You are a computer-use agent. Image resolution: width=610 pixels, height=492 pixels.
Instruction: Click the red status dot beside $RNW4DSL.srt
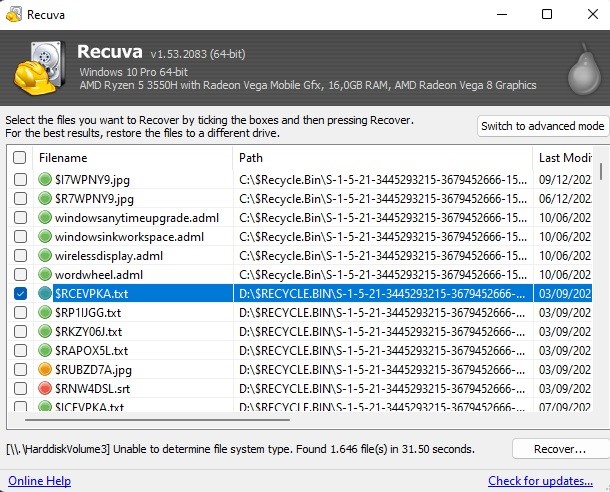pyautogui.click(x=45, y=388)
